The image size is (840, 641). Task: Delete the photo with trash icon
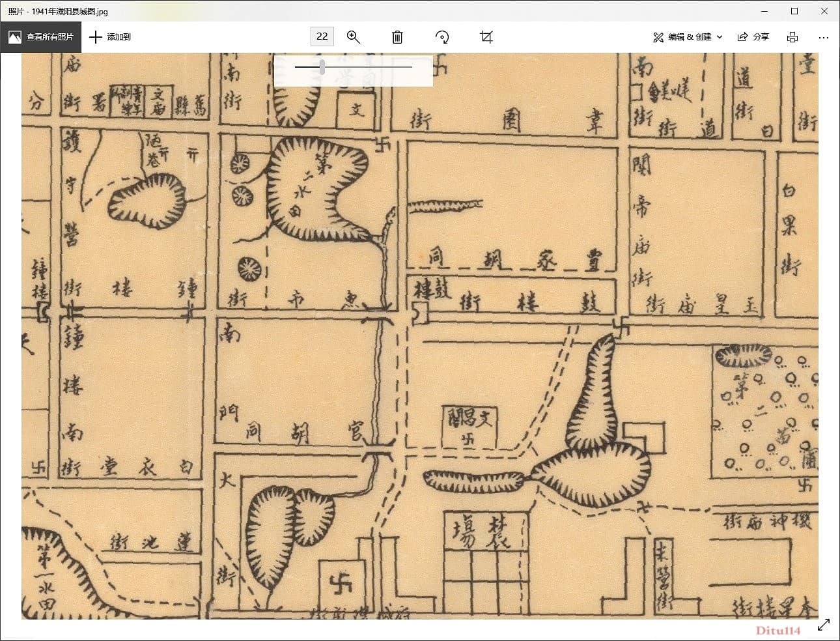[x=397, y=37]
